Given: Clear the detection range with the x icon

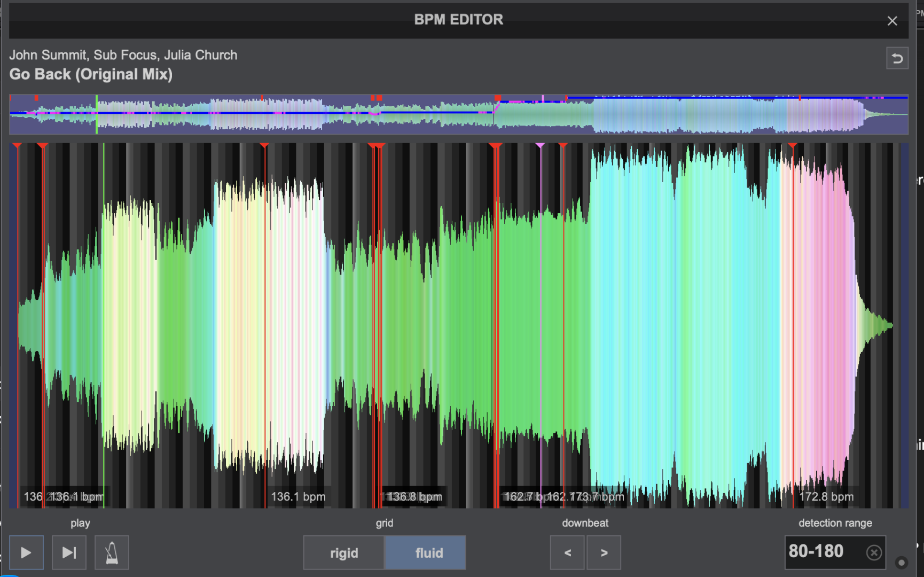Looking at the screenshot, I should 874,552.
